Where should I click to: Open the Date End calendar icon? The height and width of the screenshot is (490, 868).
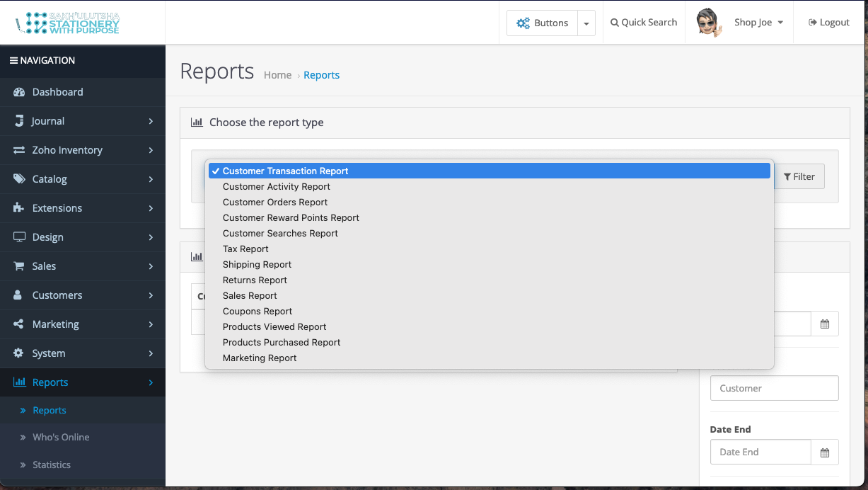point(825,452)
